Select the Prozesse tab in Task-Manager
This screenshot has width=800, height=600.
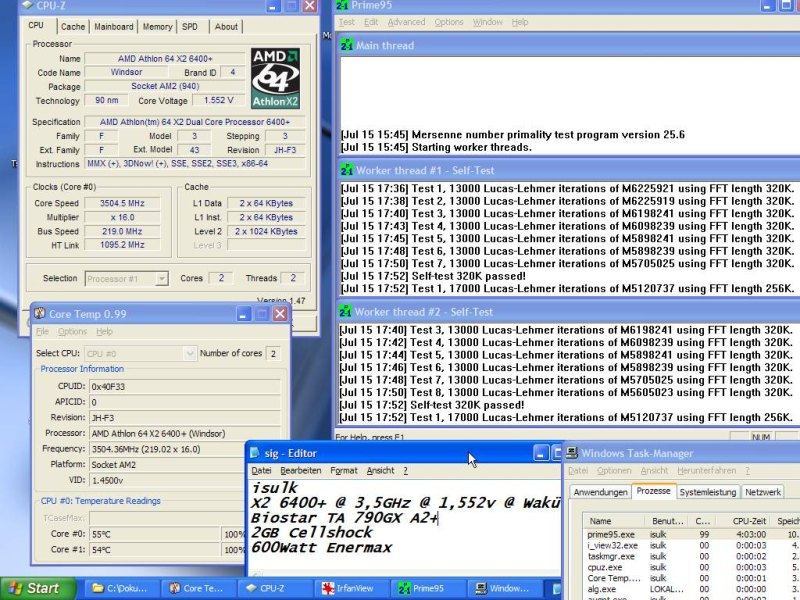(654, 491)
